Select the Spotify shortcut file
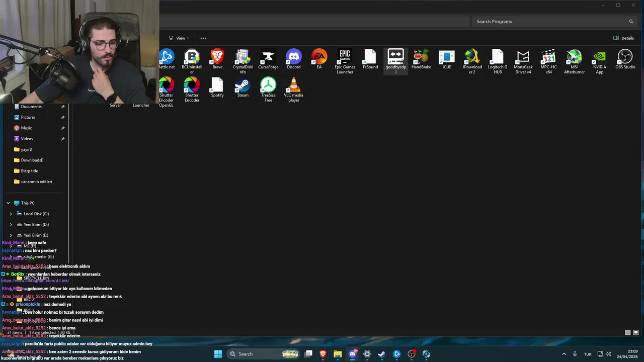Image resolution: width=644 pixels, height=362 pixels. tap(217, 87)
